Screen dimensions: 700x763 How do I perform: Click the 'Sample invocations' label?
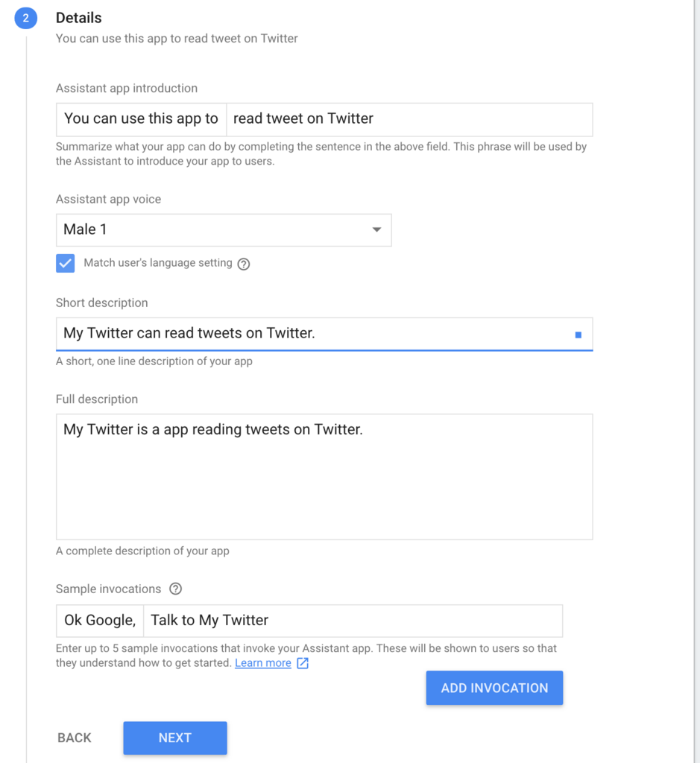point(108,589)
